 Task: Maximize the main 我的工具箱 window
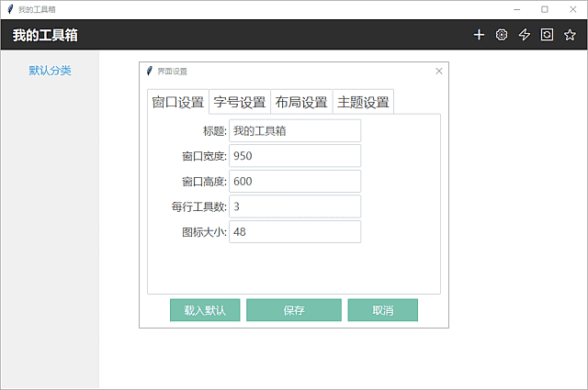point(545,9)
